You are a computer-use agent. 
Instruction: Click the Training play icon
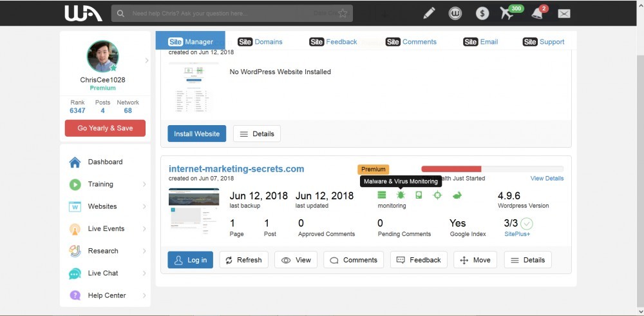coord(75,184)
